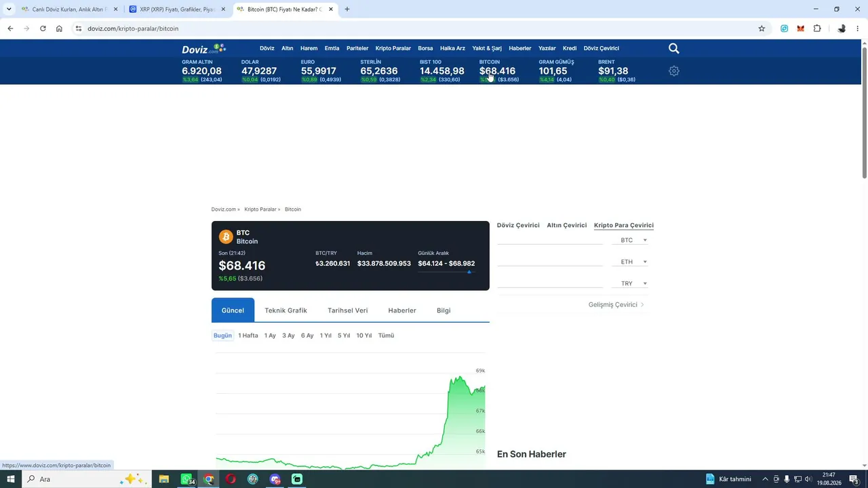Click first amount field beside BTC

tap(550, 239)
